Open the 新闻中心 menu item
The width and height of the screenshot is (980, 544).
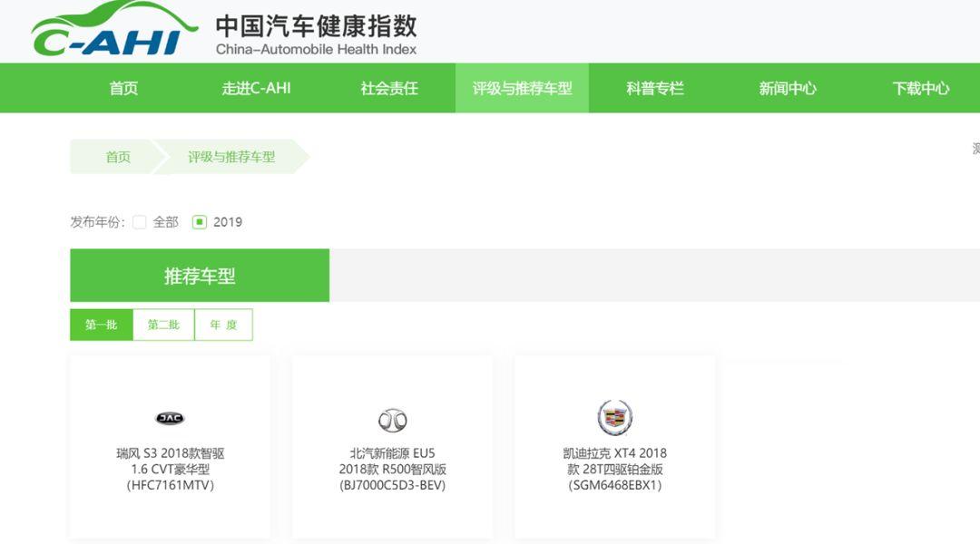tap(788, 88)
